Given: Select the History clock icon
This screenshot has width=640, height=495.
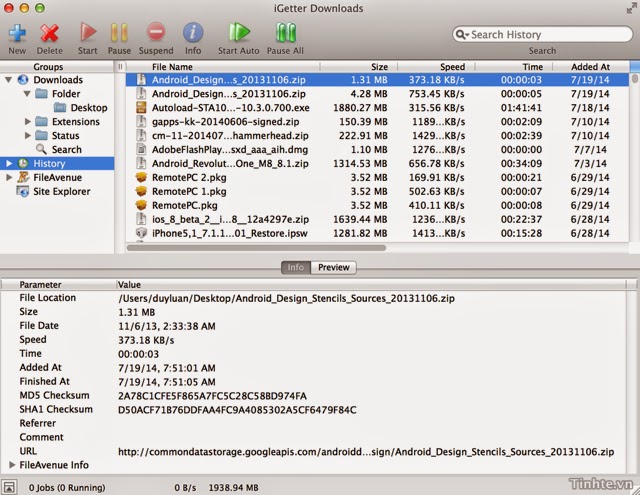Looking at the screenshot, I should pos(23,163).
